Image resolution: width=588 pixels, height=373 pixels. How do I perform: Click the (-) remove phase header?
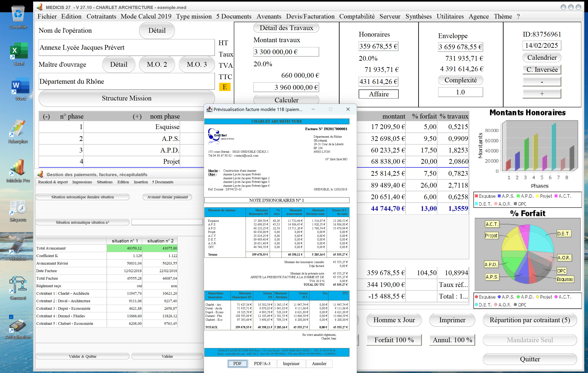click(46, 116)
